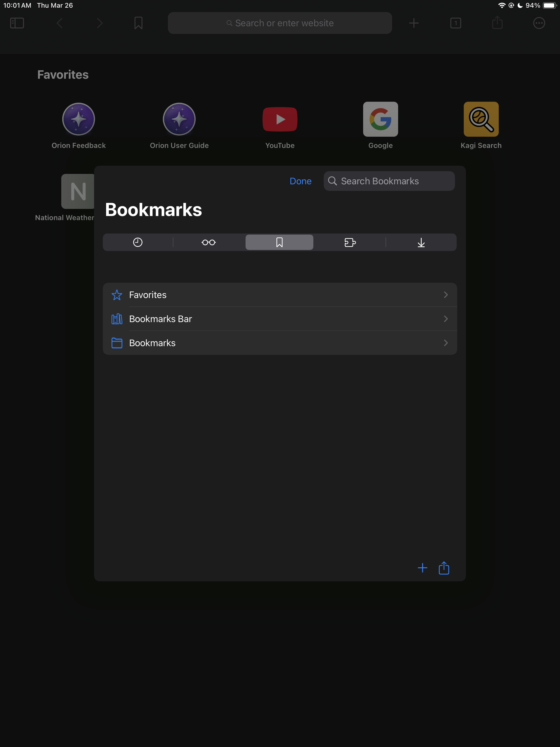Screen dimensions: 560x747
Task: Open the YouTube favorite
Action: [280, 119]
